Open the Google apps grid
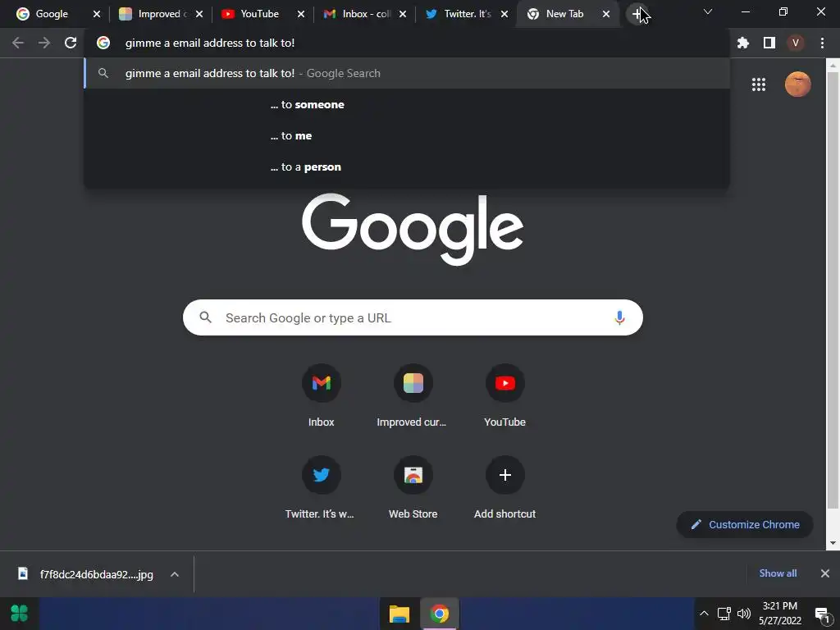 (x=758, y=84)
